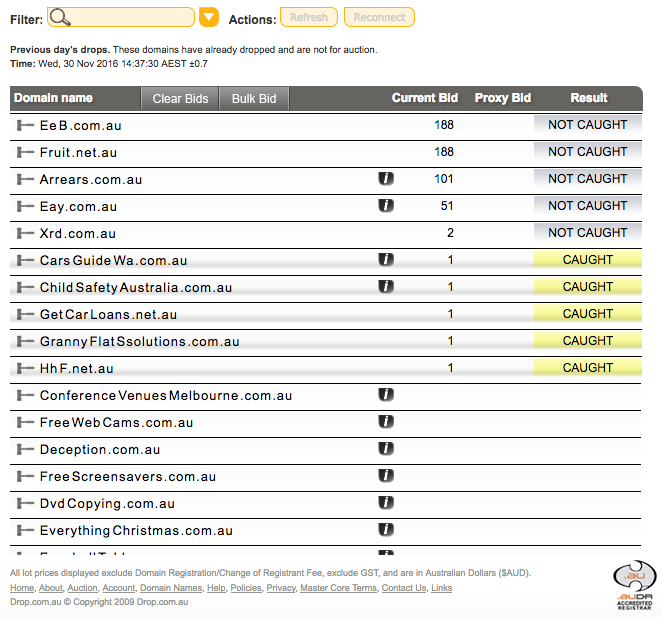Open info icon for Arrears.com.au

pyautogui.click(x=386, y=179)
